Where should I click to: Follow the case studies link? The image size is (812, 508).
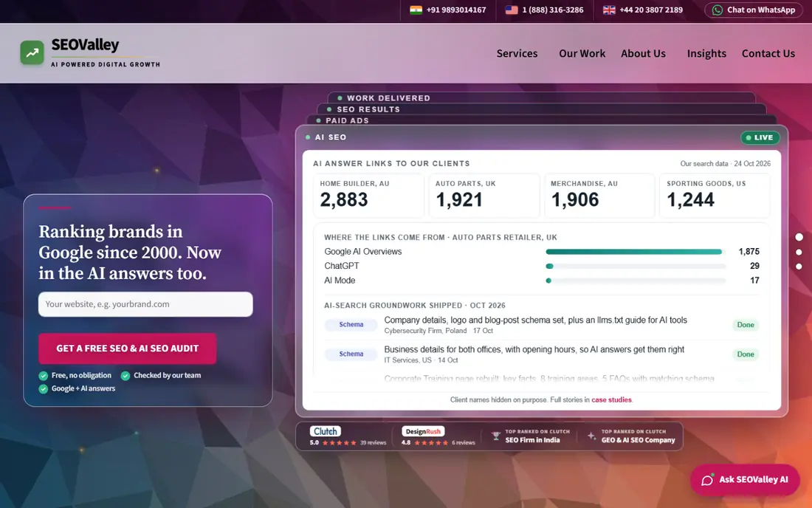tap(612, 399)
